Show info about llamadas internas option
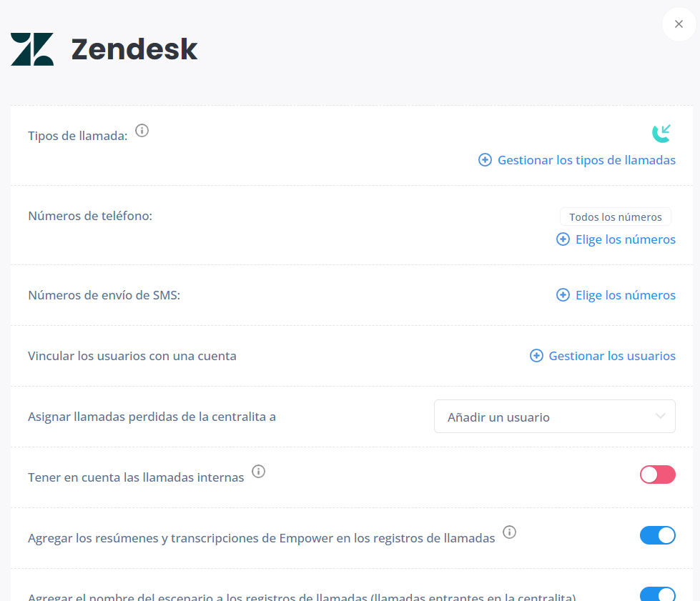 pos(259,471)
